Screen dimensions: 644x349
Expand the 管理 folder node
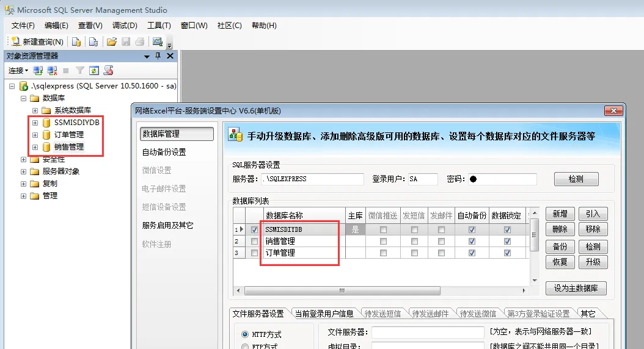point(23,196)
